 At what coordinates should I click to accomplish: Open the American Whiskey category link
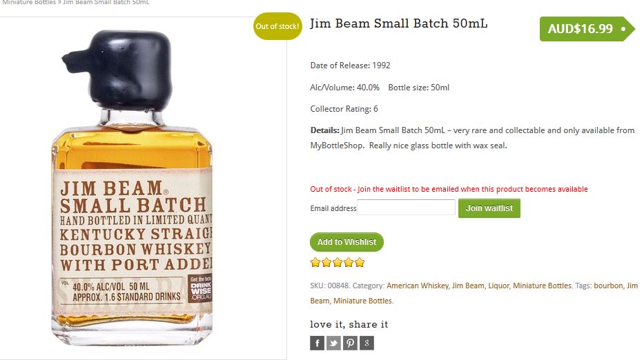418,286
